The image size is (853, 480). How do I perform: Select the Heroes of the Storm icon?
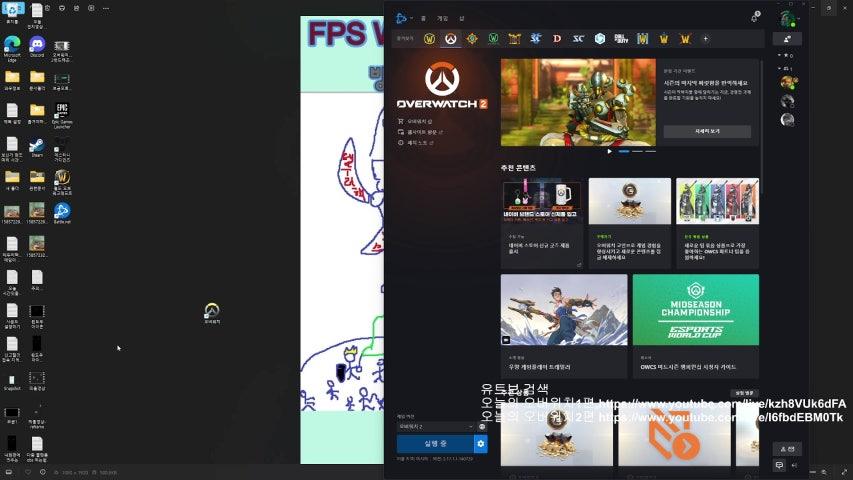pyautogui.click(x=599, y=39)
